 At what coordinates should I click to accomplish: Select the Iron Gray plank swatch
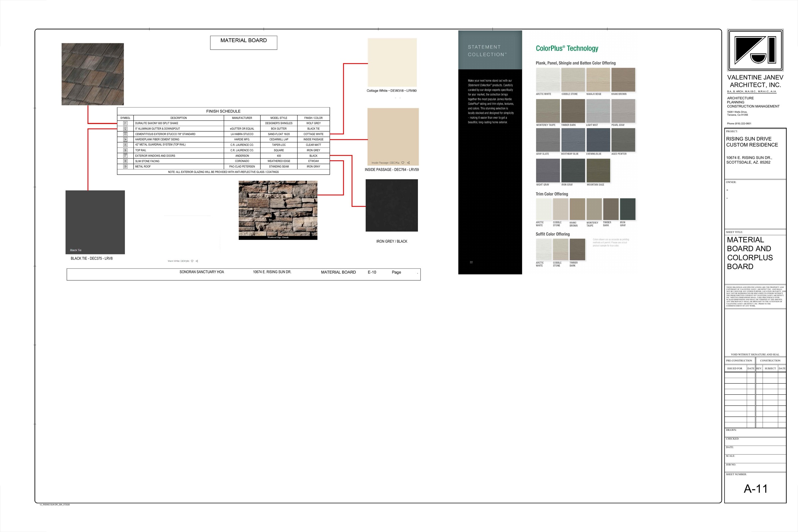pyautogui.click(x=573, y=171)
